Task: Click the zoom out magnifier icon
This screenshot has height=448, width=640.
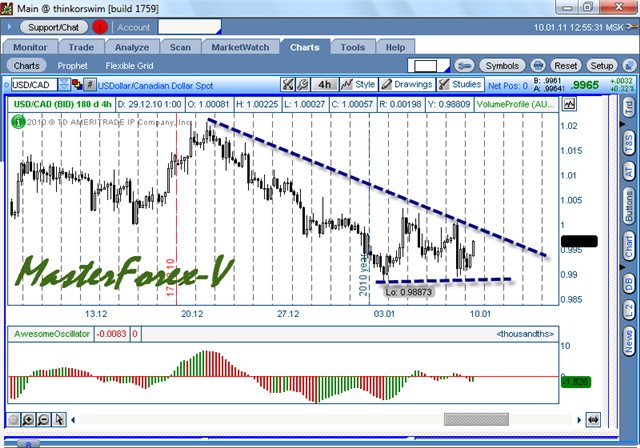Action: click(44, 419)
